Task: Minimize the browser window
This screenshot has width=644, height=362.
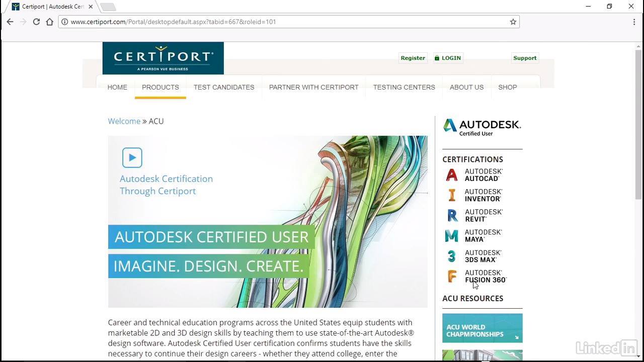Action: click(588, 7)
